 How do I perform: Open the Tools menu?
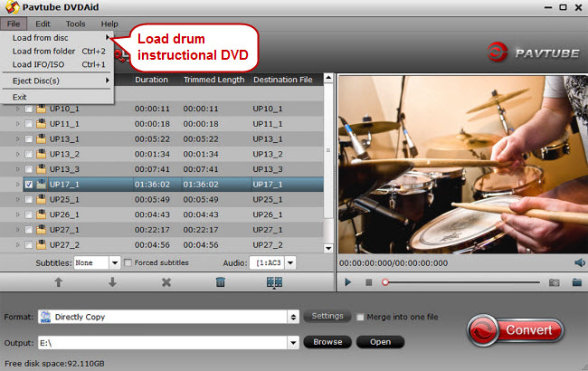pyautogui.click(x=75, y=24)
